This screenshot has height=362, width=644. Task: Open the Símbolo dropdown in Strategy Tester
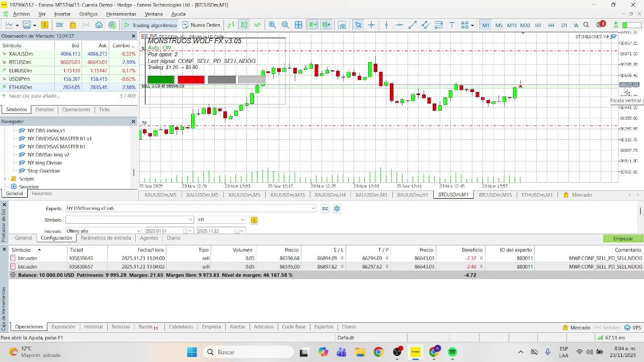coord(191,220)
